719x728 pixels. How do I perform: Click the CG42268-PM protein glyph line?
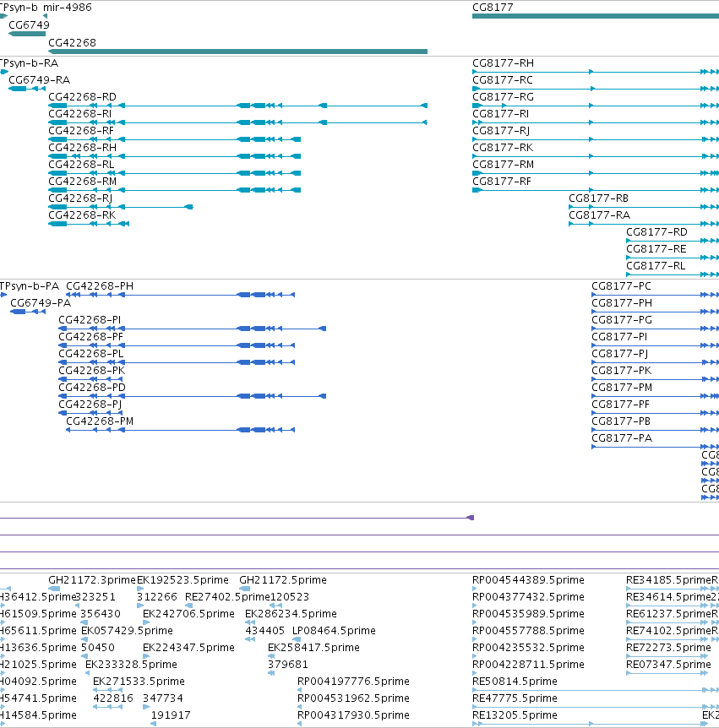coord(180,430)
